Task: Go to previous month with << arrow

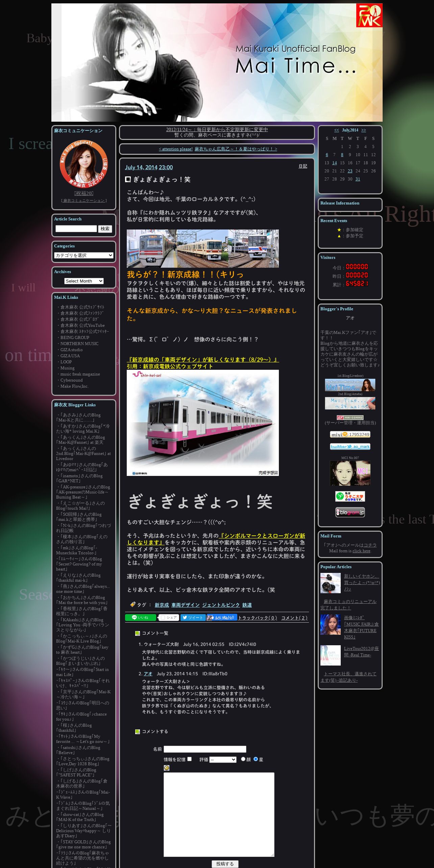Action: pyautogui.click(x=337, y=130)
